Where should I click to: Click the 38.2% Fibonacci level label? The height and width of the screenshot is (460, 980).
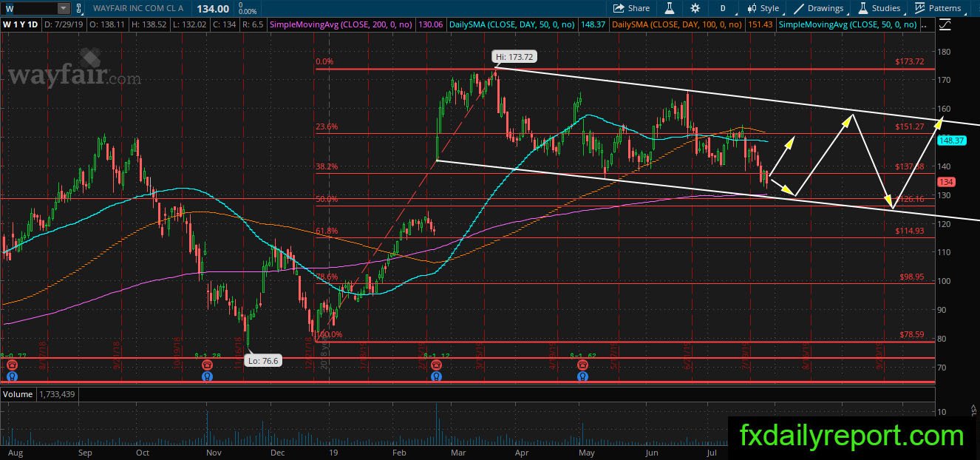(x=327, y=166)
